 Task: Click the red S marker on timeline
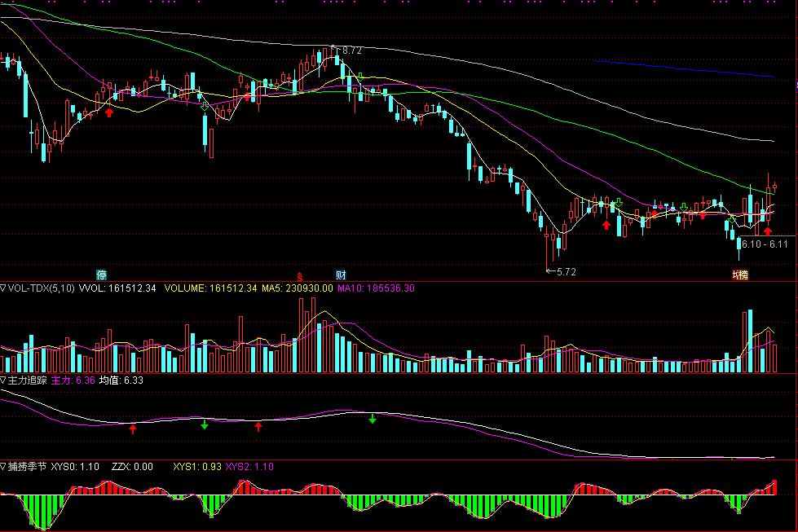click(300, 277)
